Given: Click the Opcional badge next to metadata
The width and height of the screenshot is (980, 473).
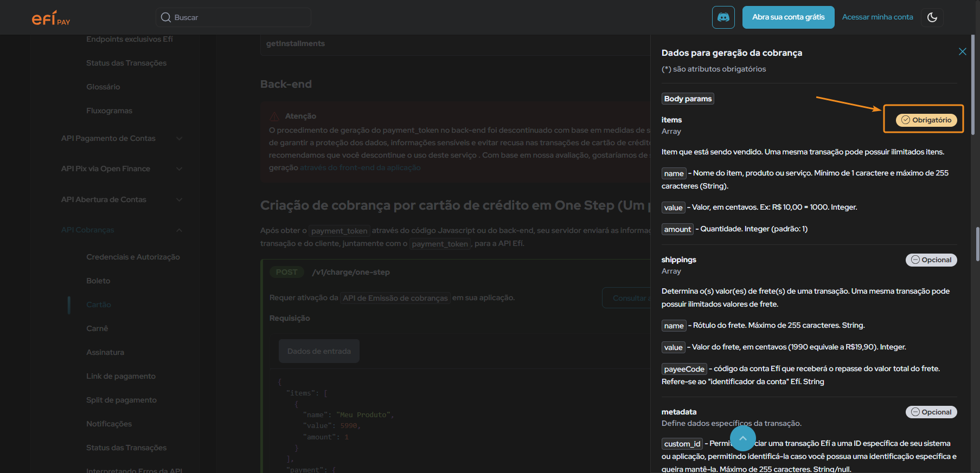Looking at the screenshot, I should [931, 412].
